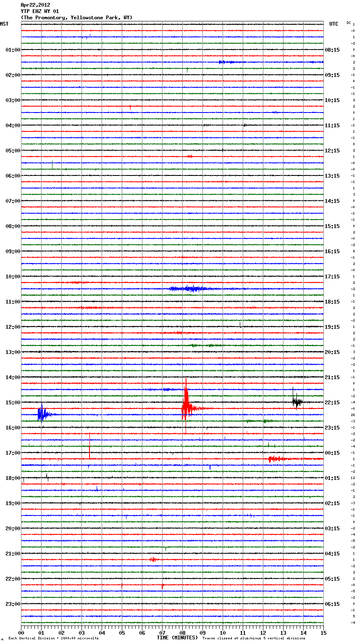This screenshot has width=357, height=644.
Task: Click the Promontory, Yellowstone Park station name
Action: pos(76,18)
